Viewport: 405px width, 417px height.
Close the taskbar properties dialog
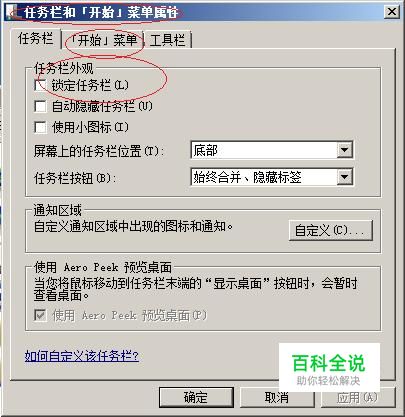pyautogui.click(x=392, y=12)
